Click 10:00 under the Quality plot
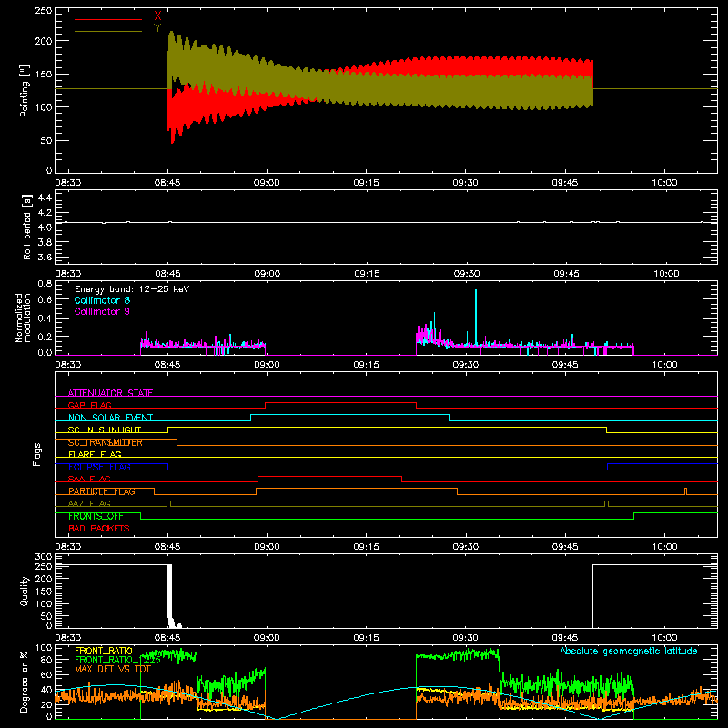The width and height of the screenshot is (728, 728). (x=665, y=638)
